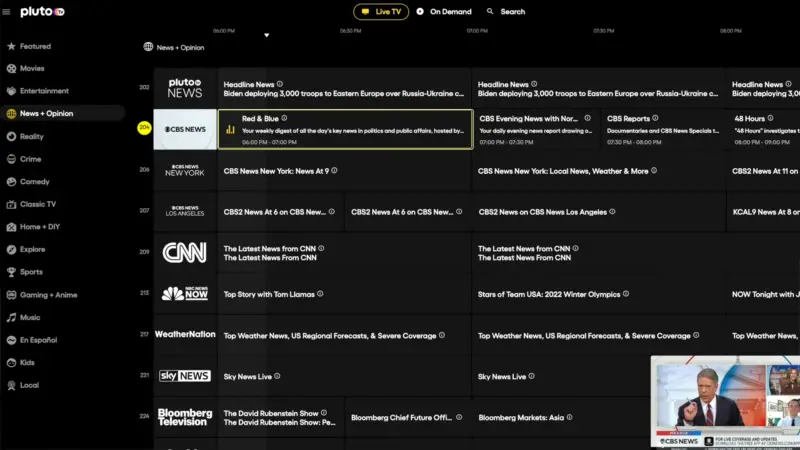Switch to the Live TV tab
Image resolution: width=800 pixels, height=450 pixels.
tap(381, 12)
